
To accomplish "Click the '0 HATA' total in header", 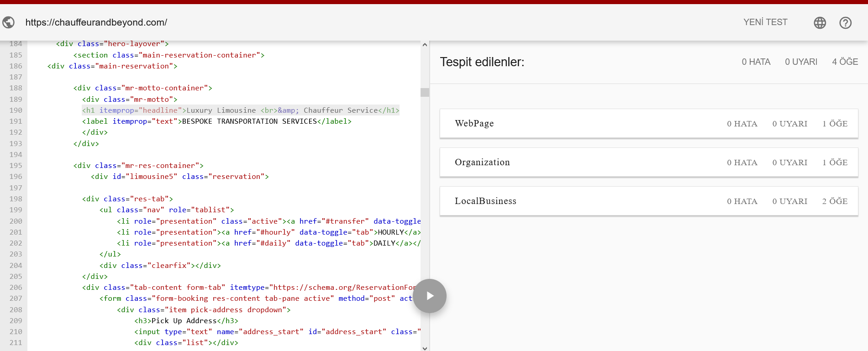I will 756,62.
